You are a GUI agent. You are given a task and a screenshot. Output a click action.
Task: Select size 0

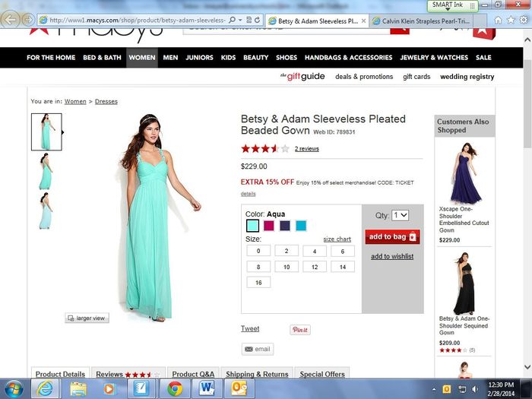[258, 251]
